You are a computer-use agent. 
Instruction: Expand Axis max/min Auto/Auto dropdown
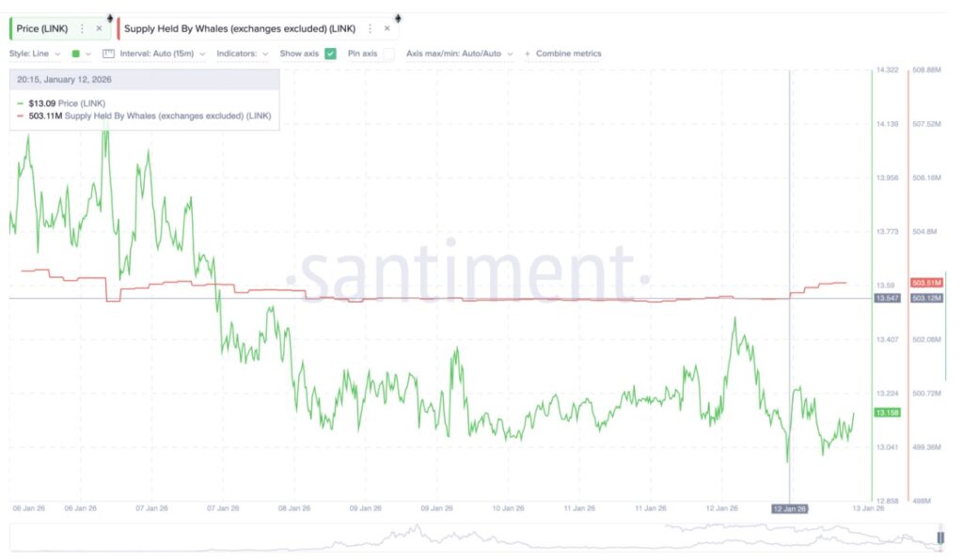pyautogui.click(x=460, y=54)
